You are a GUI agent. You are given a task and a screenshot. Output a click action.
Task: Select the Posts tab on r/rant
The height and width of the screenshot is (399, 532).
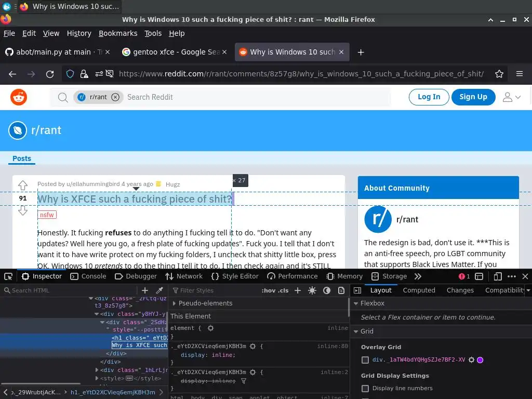(22, 158)
